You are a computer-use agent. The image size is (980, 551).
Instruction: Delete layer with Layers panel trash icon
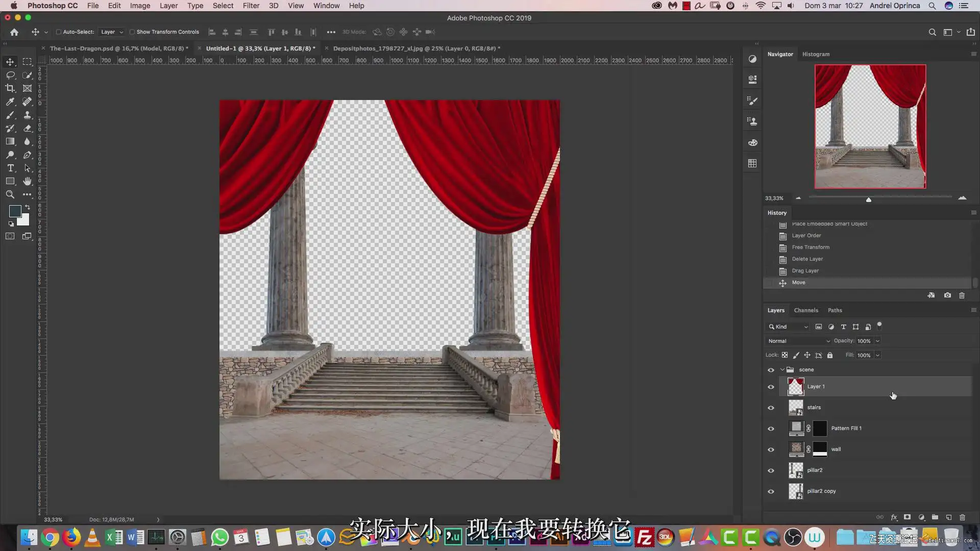click(x=962, y=517)
